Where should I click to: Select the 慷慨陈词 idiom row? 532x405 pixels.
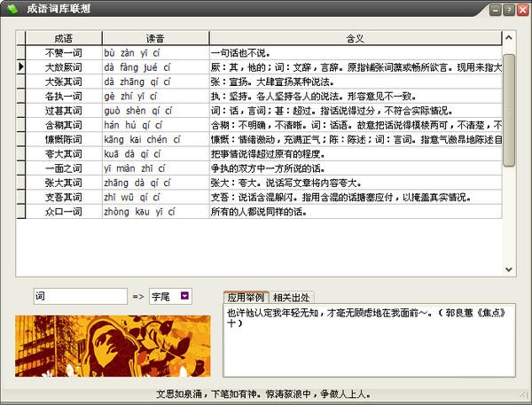[x=64, y=140]
